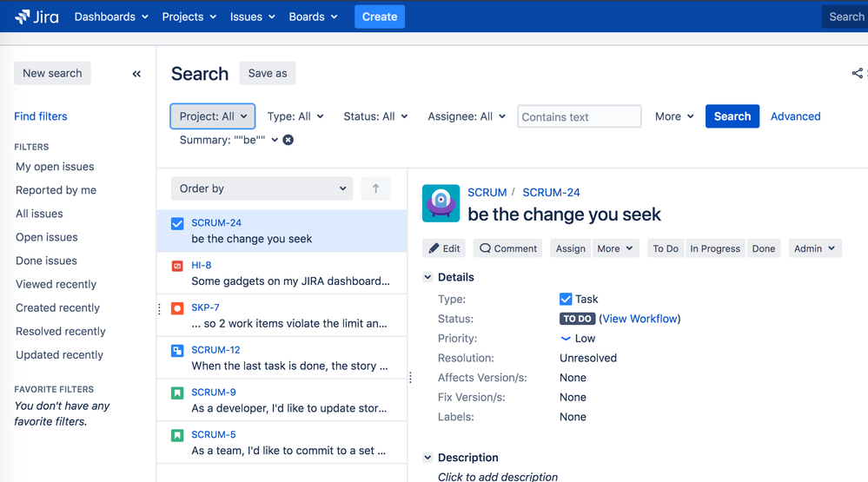Select Open issues filter

point(47,237)
